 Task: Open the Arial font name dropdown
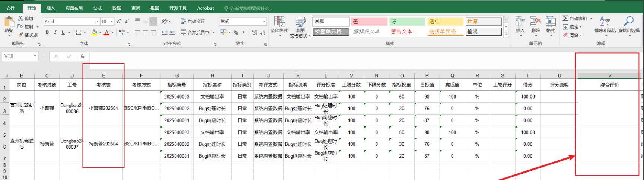click(x=98, y=22)
